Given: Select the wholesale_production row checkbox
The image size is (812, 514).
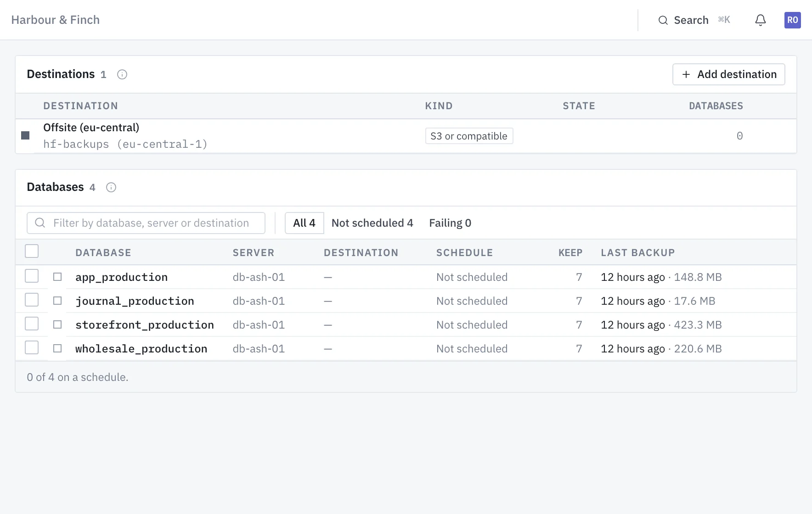Looking at the screenshot, I should pyautogui.click(x=32, y=347).
